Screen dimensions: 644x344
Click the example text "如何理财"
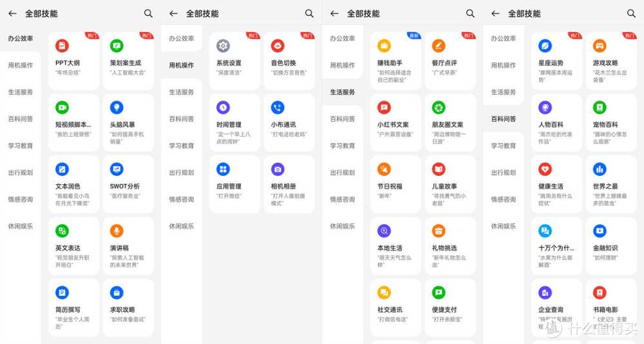605,258
